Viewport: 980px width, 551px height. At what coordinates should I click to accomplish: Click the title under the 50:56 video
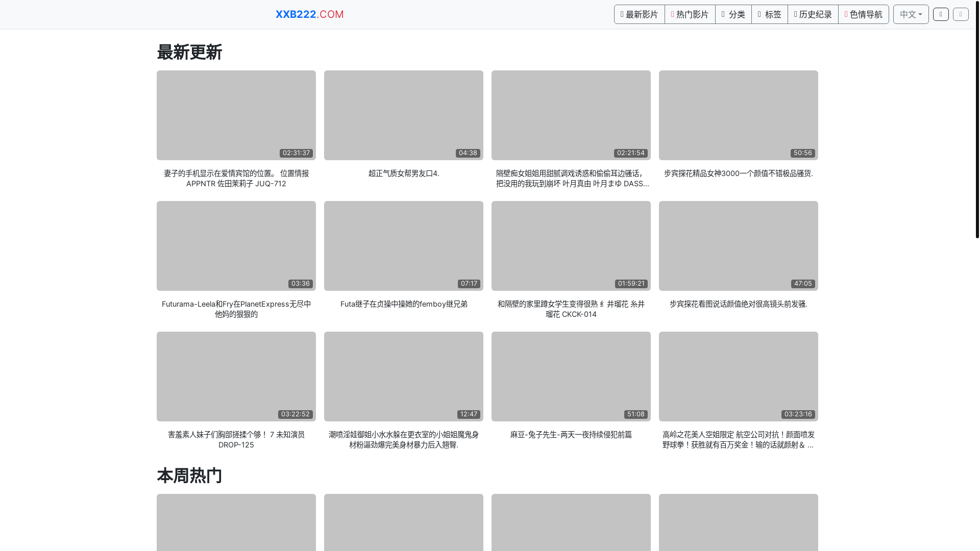pos(739,173)
